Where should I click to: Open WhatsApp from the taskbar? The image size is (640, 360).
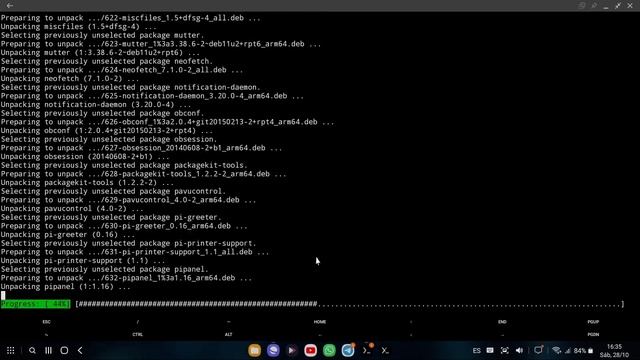click(x=329, y=350)
